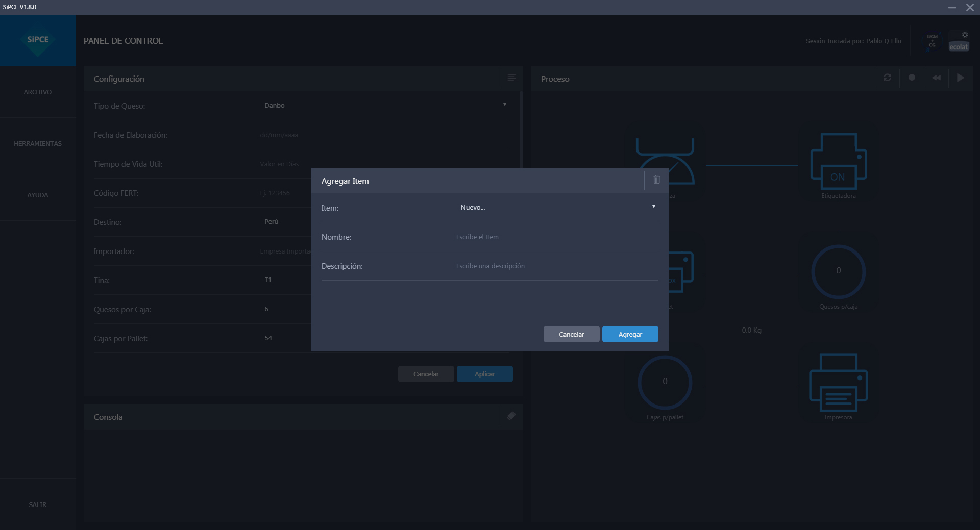
Task: Click the Descripción input field
Action: pos(555,266)
